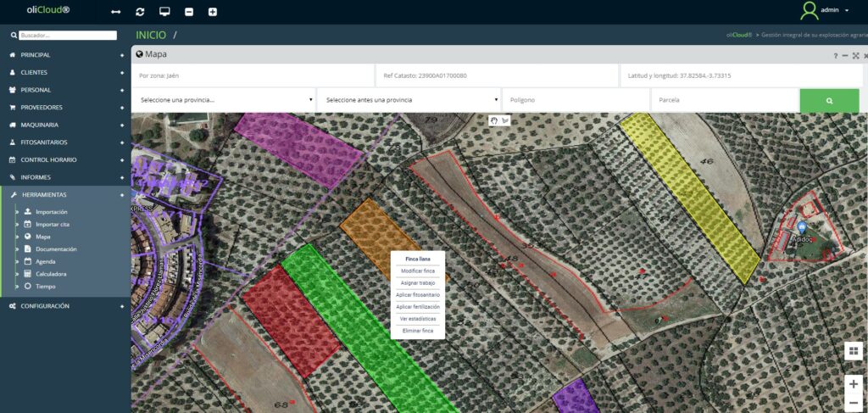Choose Ver estadísticas in the context menu

418,319
